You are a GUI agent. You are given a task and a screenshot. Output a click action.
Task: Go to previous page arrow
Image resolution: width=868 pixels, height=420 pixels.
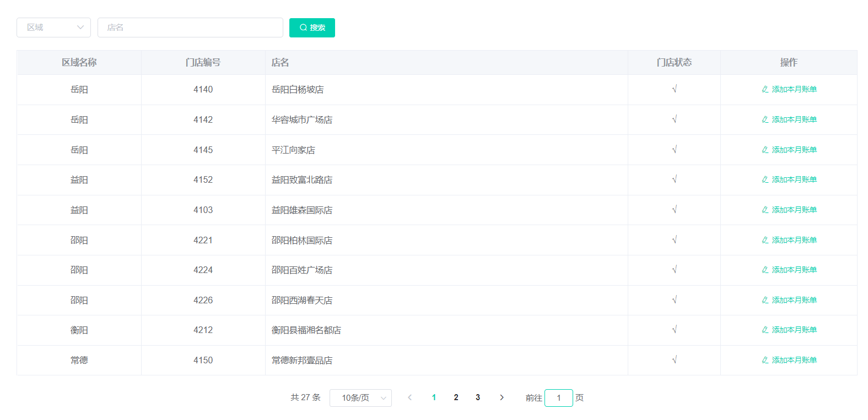(409, 397)
